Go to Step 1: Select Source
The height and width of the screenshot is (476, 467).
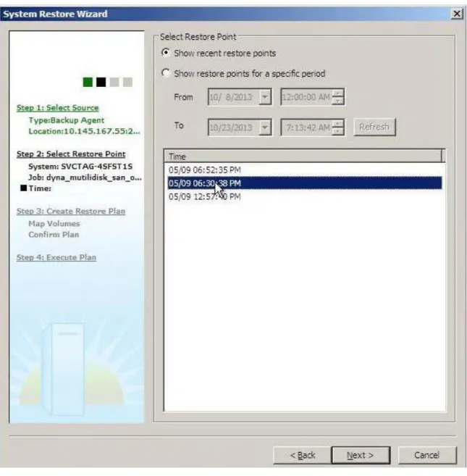point(58,108)
